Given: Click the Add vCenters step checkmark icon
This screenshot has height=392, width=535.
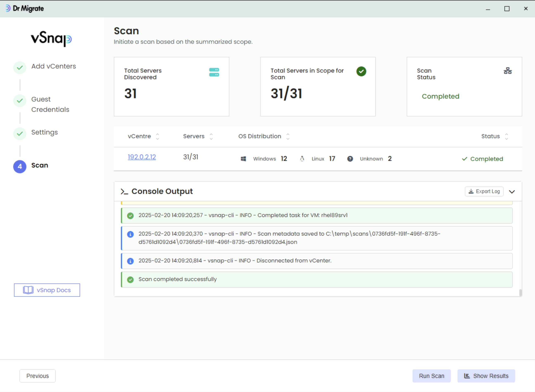Looking at the screenshot, I should point(20,68).
